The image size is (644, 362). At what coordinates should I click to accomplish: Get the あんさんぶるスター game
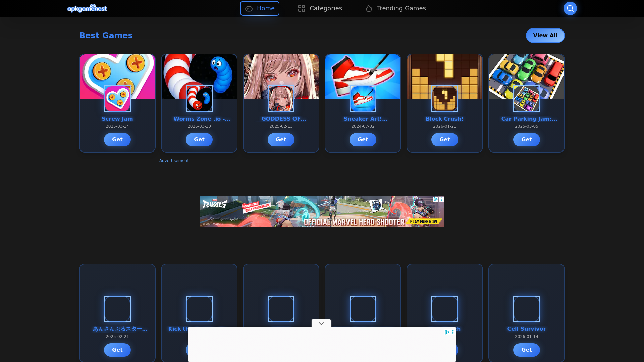[117, 350]
